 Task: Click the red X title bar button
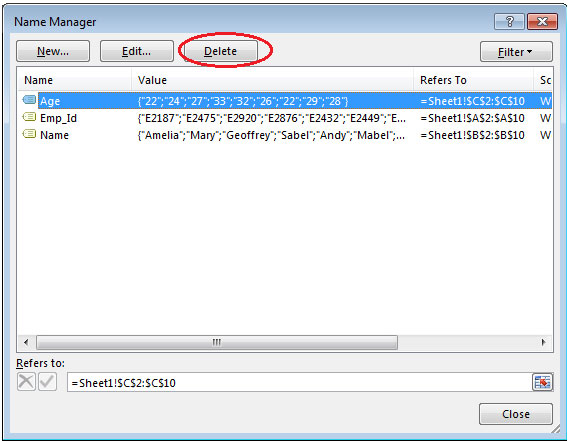click(542, 22)
